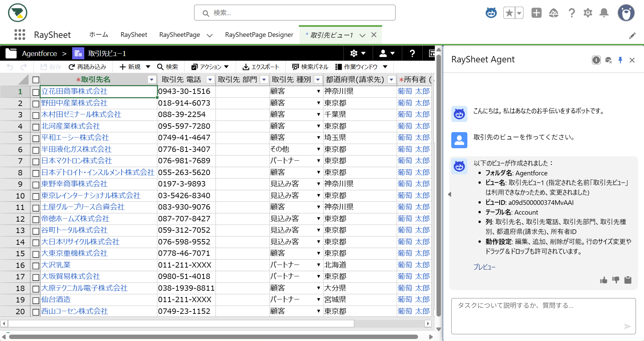Image resolution: width=644 pixels, height=341 pixels.
Task: Switch to the RaySheetPage Designer tab
Action: click(259, 35)
